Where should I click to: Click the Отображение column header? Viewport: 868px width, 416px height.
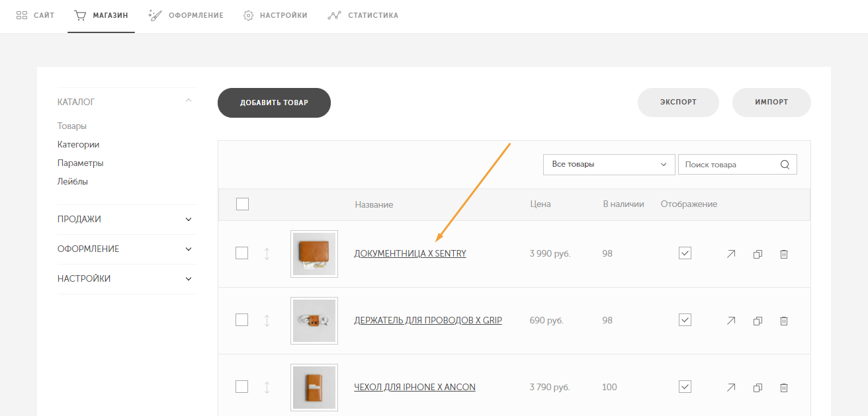click(689, 204)
